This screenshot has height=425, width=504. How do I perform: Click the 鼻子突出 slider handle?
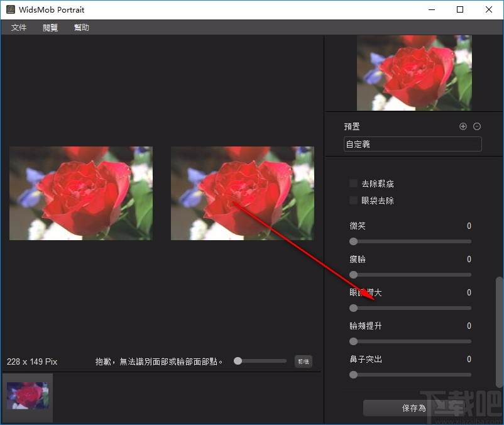(x=354, y=375)
